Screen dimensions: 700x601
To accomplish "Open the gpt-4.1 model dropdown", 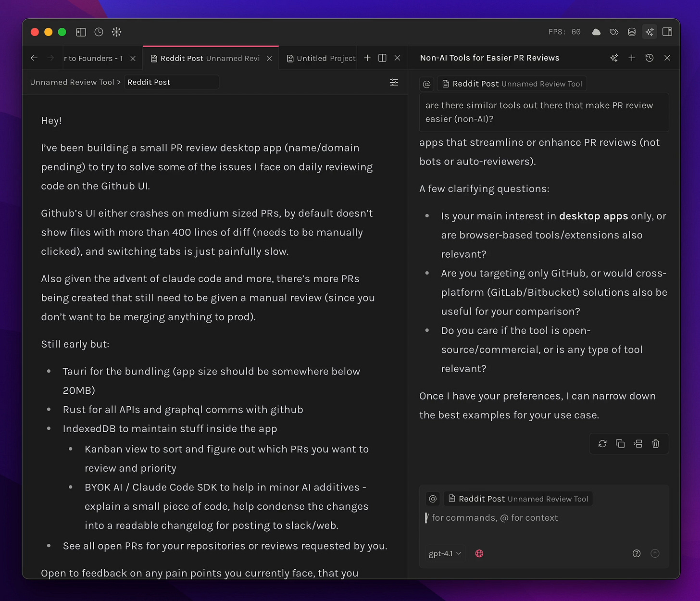I will pyautogui.click(x=445, y=554).
